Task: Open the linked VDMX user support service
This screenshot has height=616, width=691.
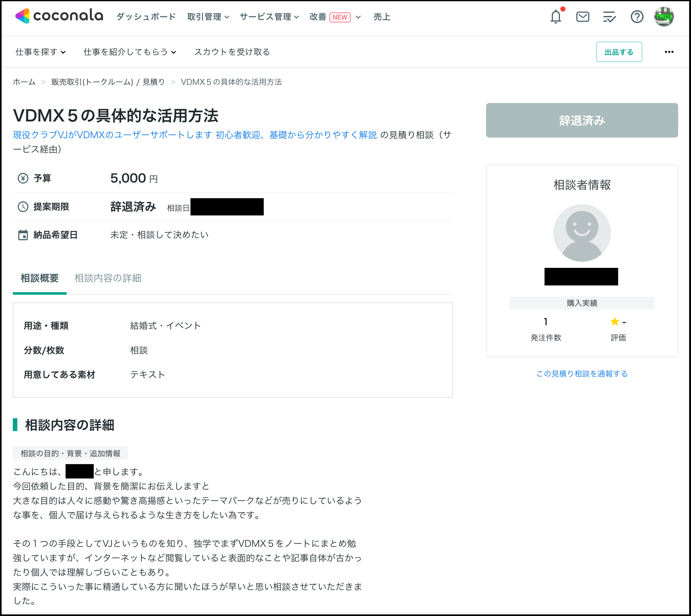Action: (x=195, y=135)
